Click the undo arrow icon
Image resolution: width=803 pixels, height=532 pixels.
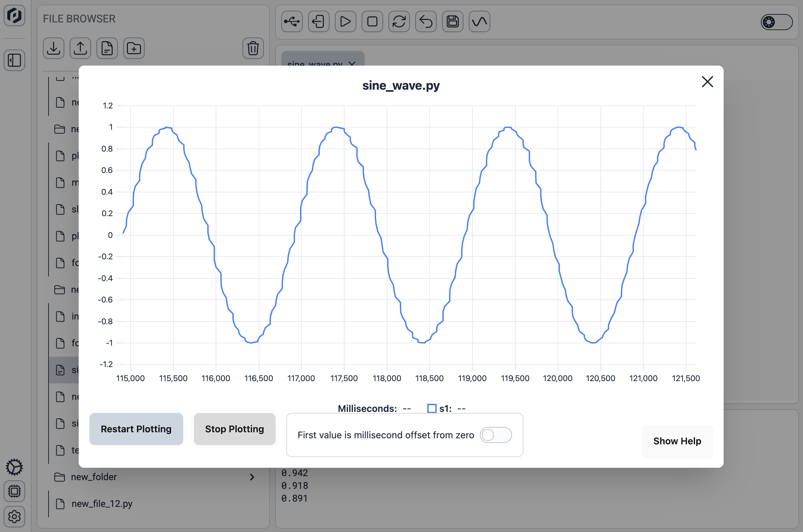point(426,22)
